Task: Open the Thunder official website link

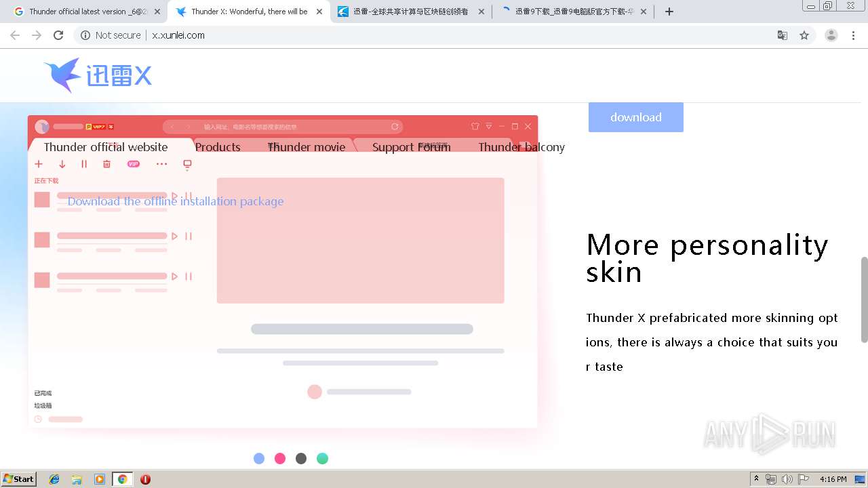Action: (106, 147)
